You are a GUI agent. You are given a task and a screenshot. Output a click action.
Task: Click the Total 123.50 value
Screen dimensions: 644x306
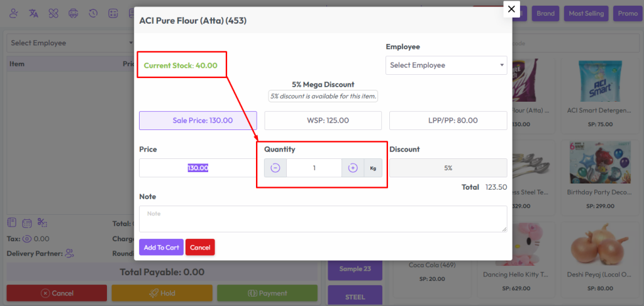click(496, 187)
